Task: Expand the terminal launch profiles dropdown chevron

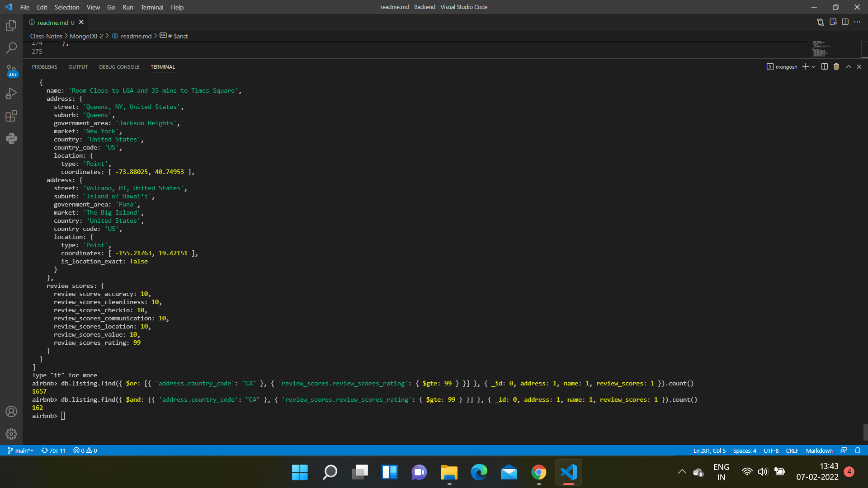Action: [813, 66]
